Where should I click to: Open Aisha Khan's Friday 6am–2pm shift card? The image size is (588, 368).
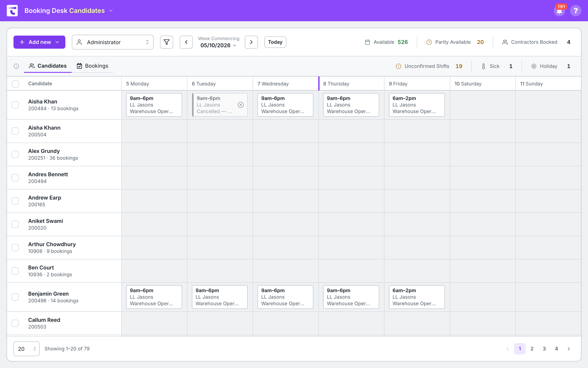click(x=417, y=105)
